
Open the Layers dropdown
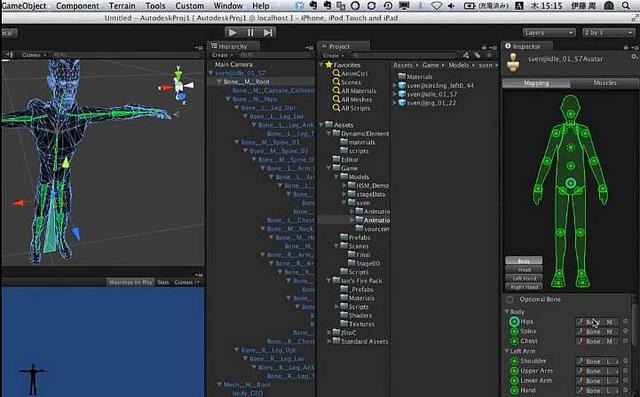click(549, 32)
